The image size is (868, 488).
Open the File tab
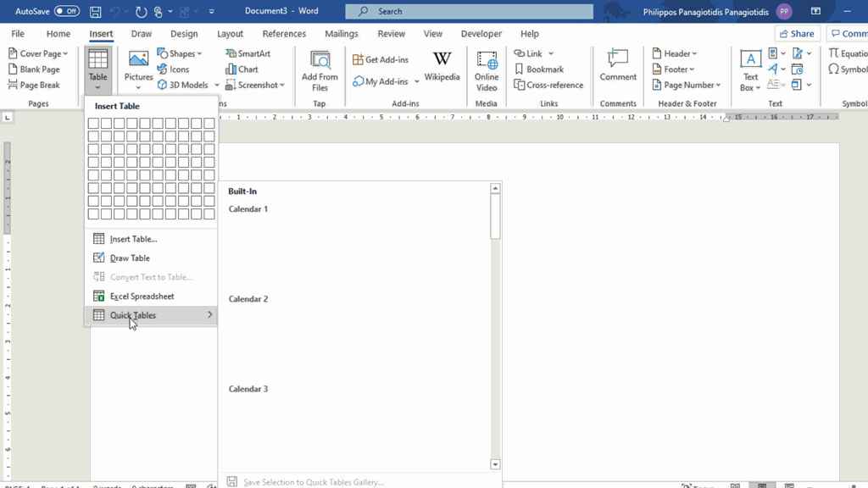tap(18, 34)
